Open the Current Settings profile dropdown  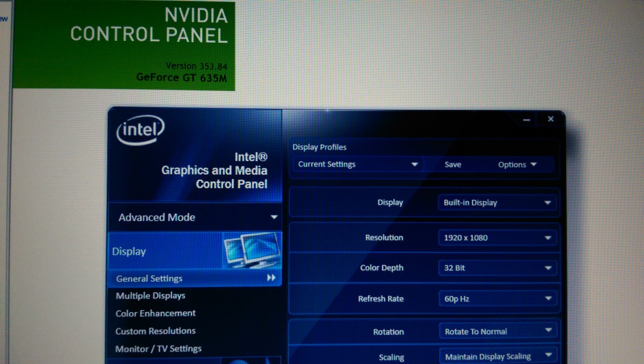tap(357, 164)
